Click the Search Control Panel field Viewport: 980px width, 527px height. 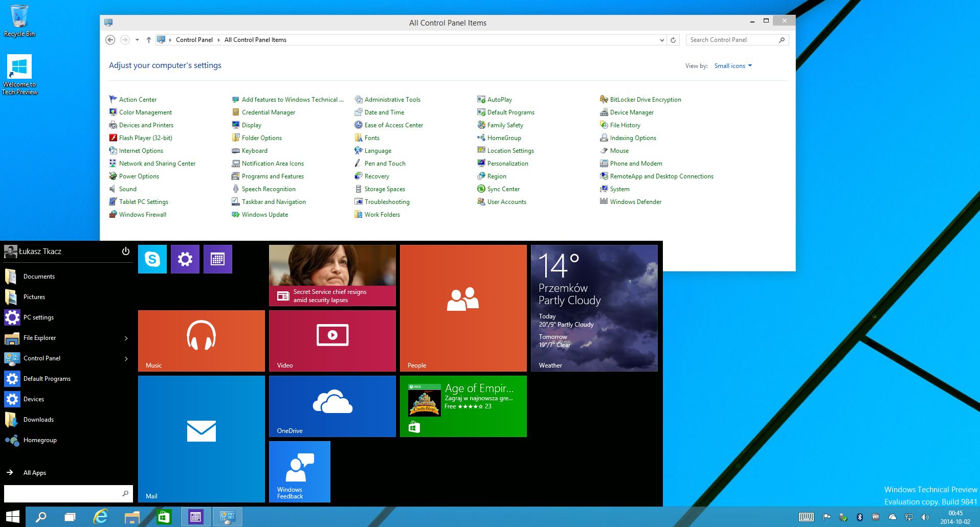click(731, 40)
